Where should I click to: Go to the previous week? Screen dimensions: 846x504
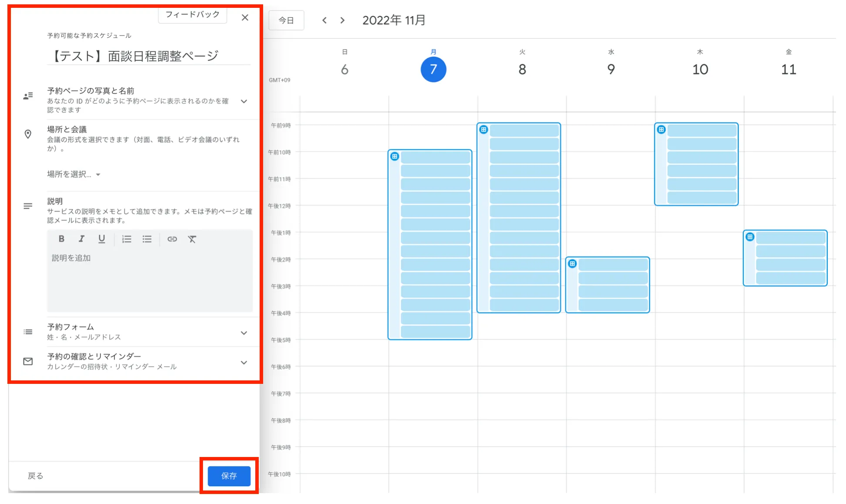pos(324,20)
